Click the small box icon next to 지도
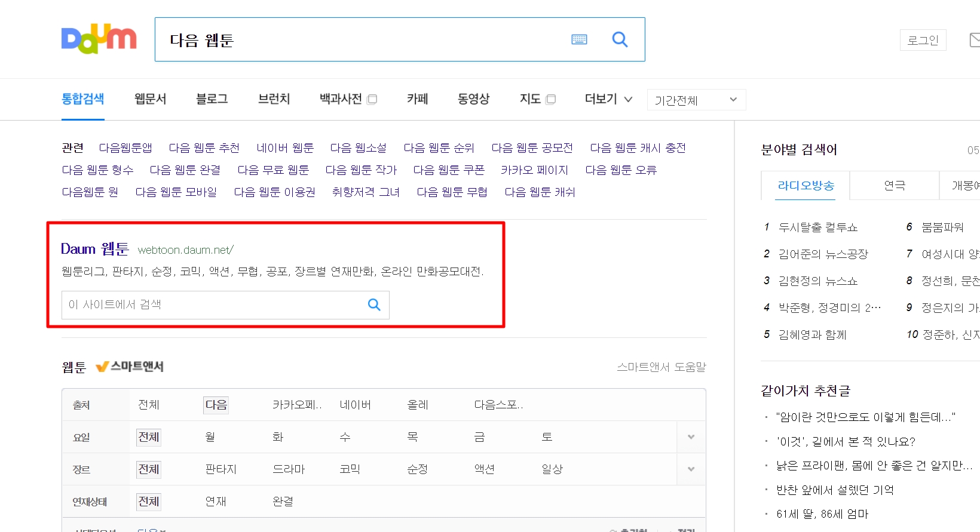The image size is (980, 532). point(551,99)
